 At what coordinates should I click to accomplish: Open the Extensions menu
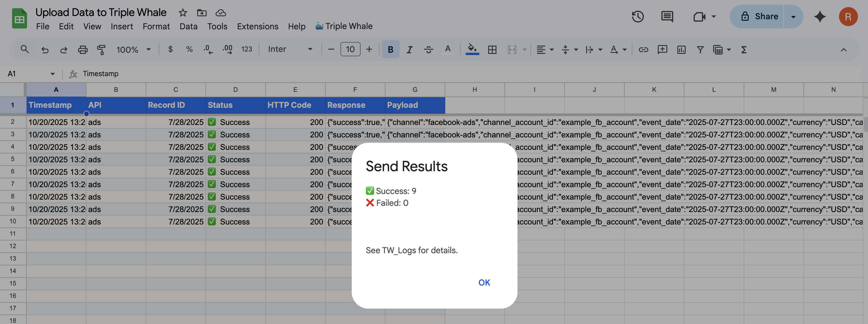point(258,26)
